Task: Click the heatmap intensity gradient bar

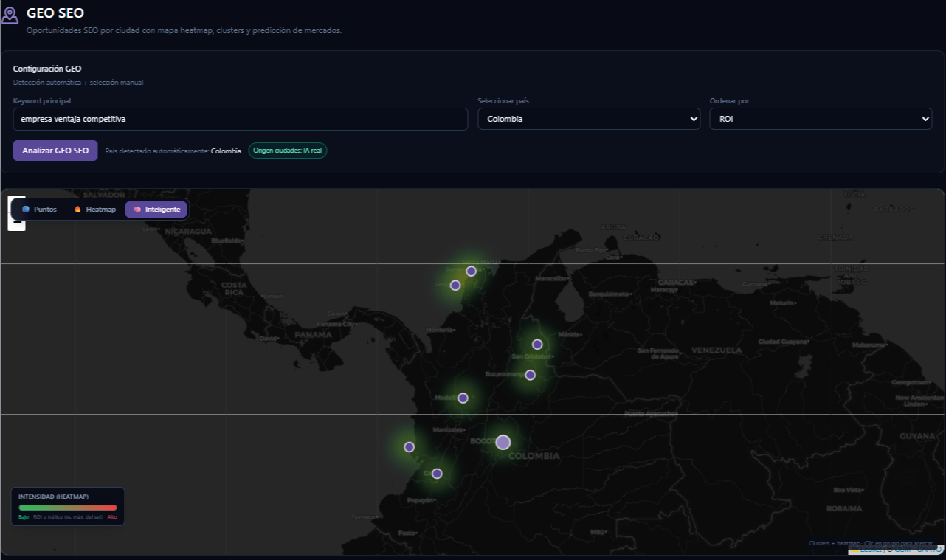Action: click(68, 508)
